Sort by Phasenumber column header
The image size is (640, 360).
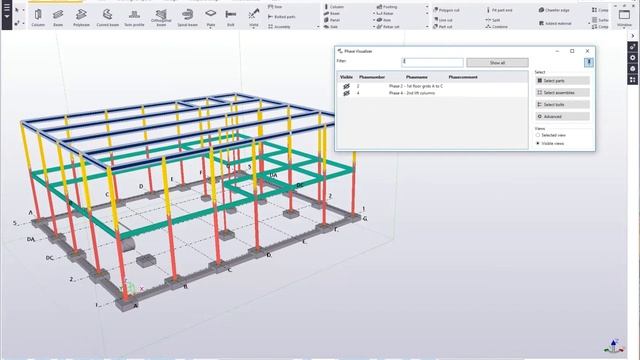pyautogui.click(x=371, y=77)
